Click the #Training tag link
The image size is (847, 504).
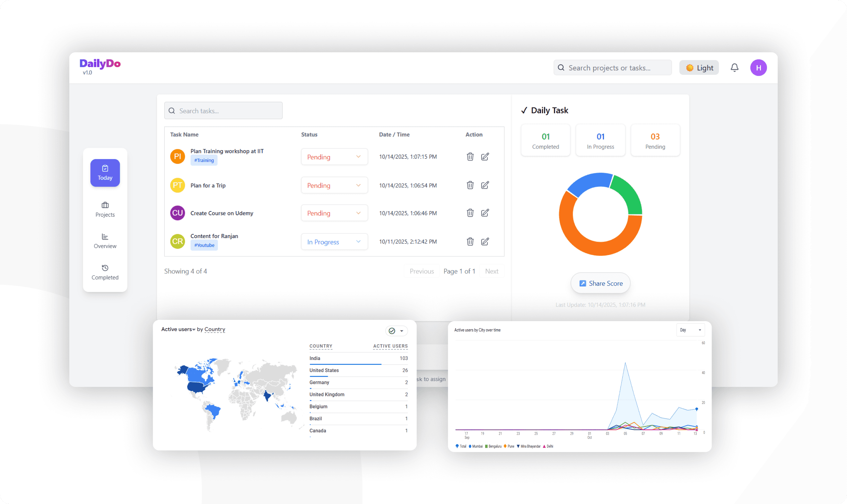[x=204, y=160]
